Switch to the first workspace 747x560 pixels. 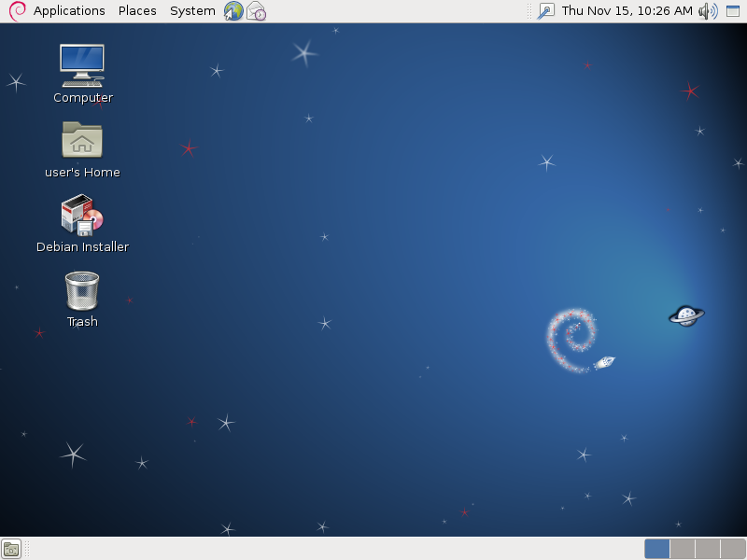(x=657, y=549)
